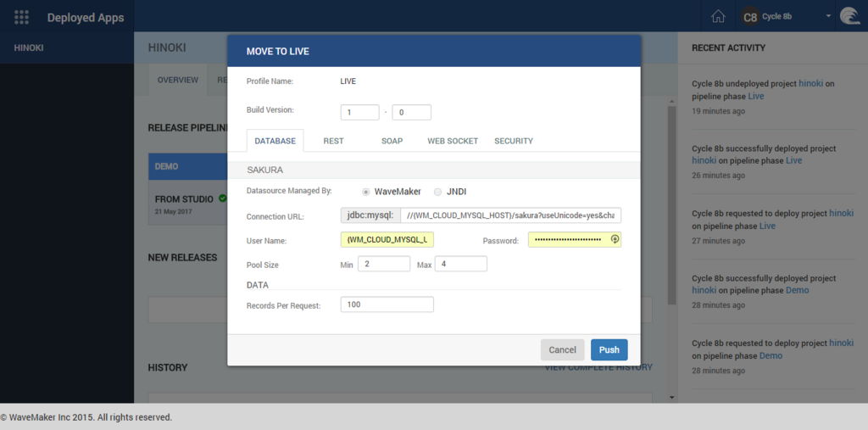Open the apps grid menu icon

point(21,17)
